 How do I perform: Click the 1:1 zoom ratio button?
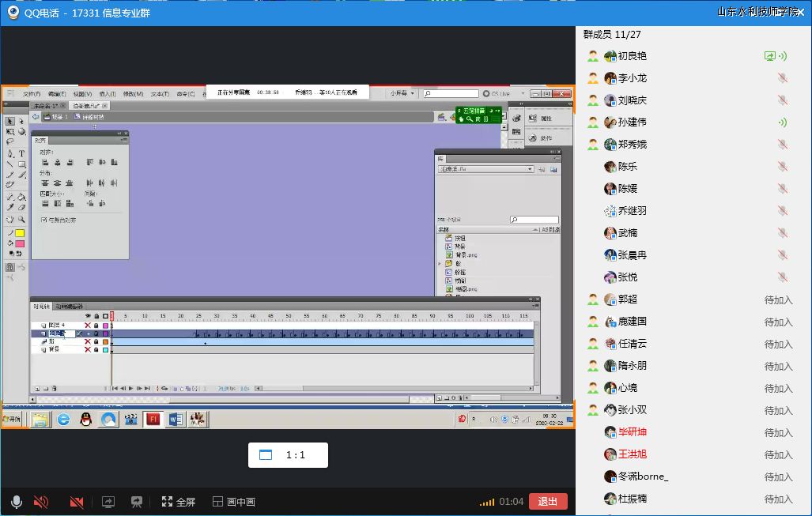288,455
